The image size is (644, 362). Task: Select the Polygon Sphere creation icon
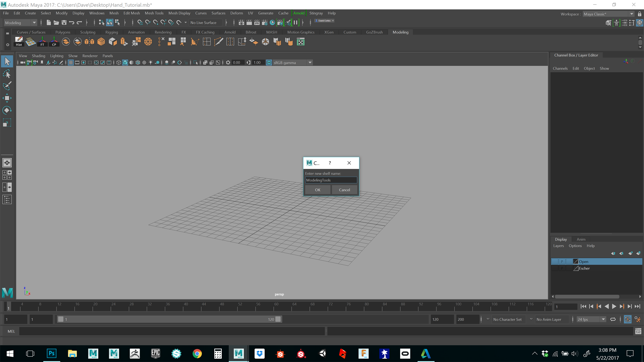148,42
